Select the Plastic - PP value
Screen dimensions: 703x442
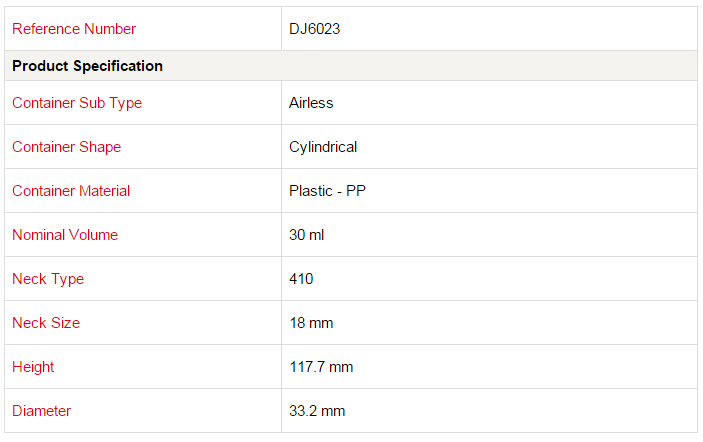[327, 191]
